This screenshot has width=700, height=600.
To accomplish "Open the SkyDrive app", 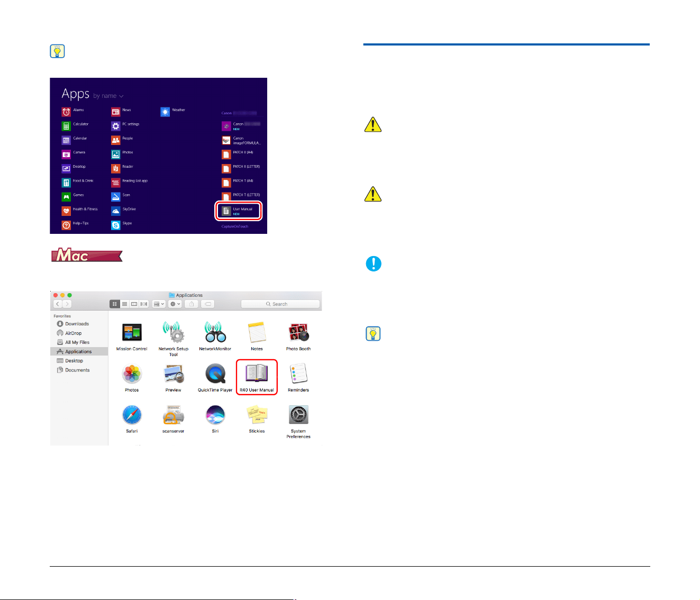I will point(124,211).
